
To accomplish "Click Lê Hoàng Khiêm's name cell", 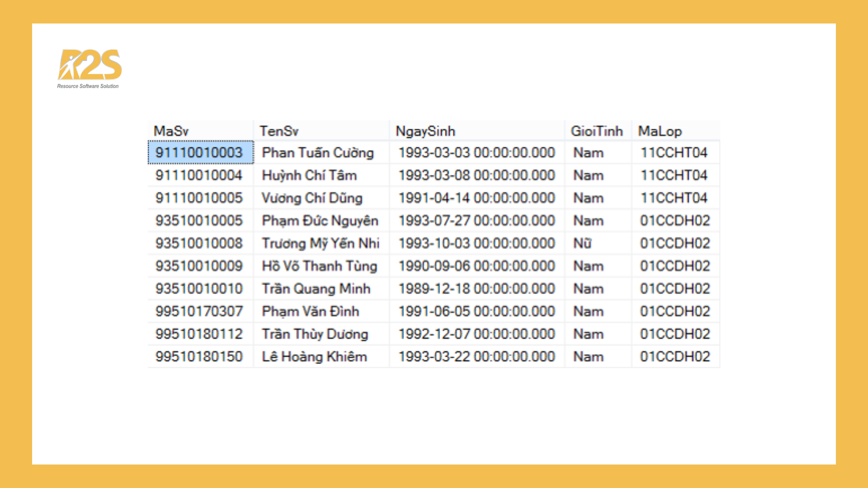I will pyautogui.click(x=315, y=357).
